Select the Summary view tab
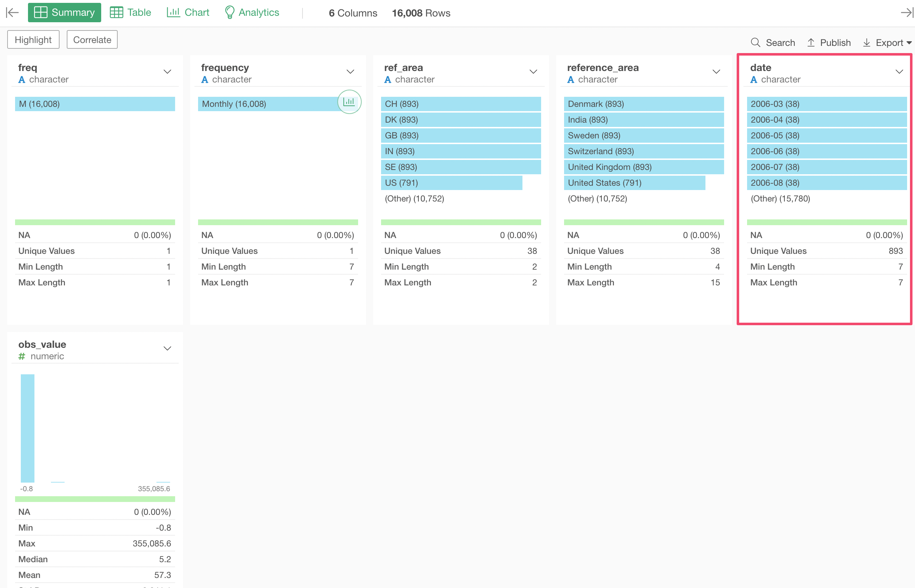Screen dimensions: 915x588 pos(65,13)
